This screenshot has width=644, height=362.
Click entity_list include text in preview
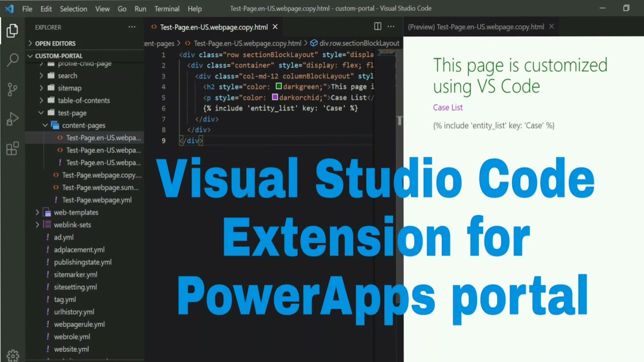coord(494,126)
